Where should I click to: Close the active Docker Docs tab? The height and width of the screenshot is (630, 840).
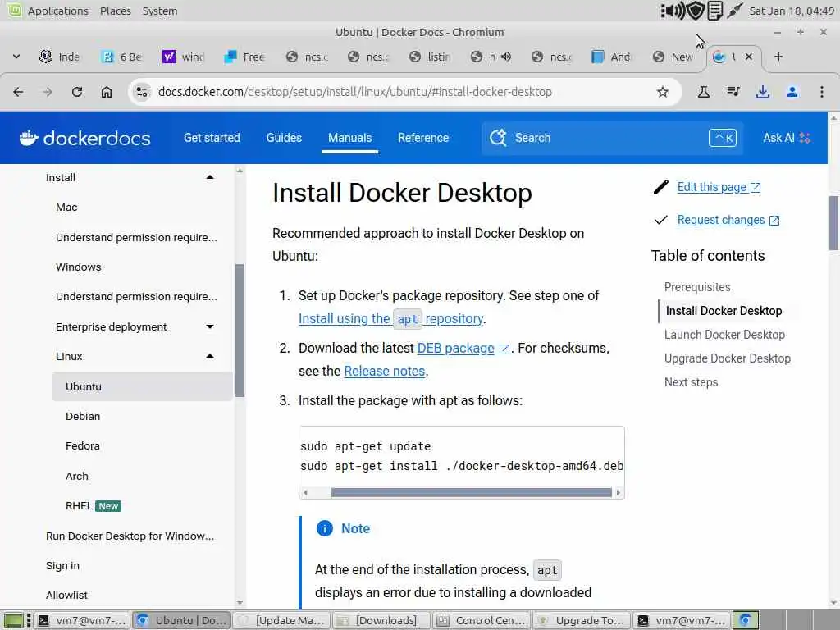[749, 57]
